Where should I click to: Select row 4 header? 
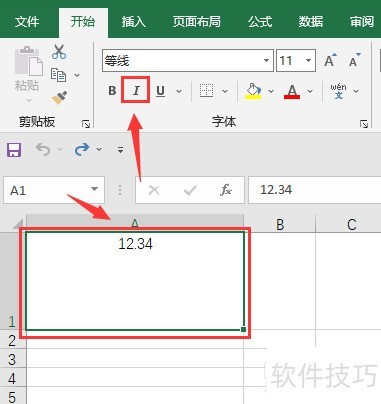(13, 378)
